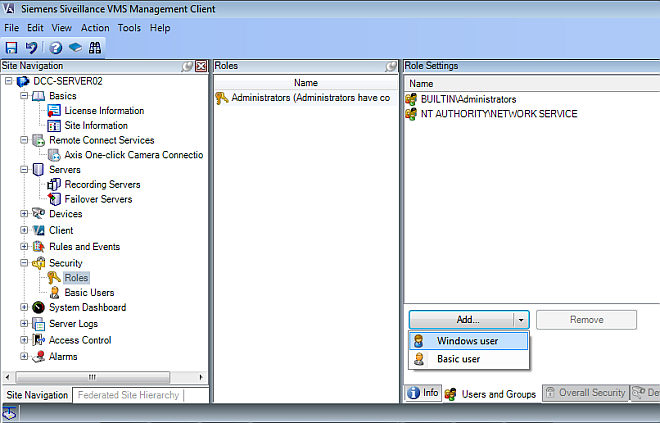Click the Alarms icon in the tree
This screenshot has height=423, width=660.
pyautogui.click(x=39, y=357)
